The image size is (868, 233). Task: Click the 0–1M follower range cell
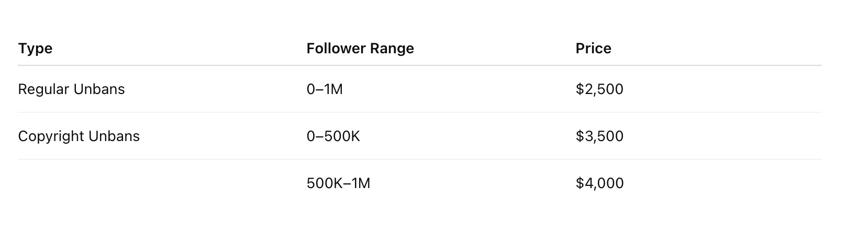click(x=325, y=89)
